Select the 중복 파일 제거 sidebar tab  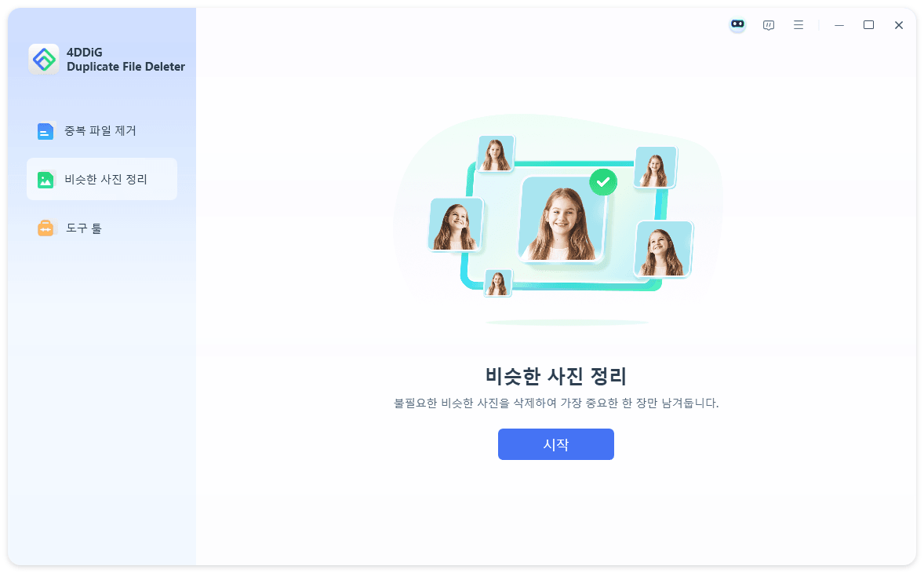[x=101, y=131]
